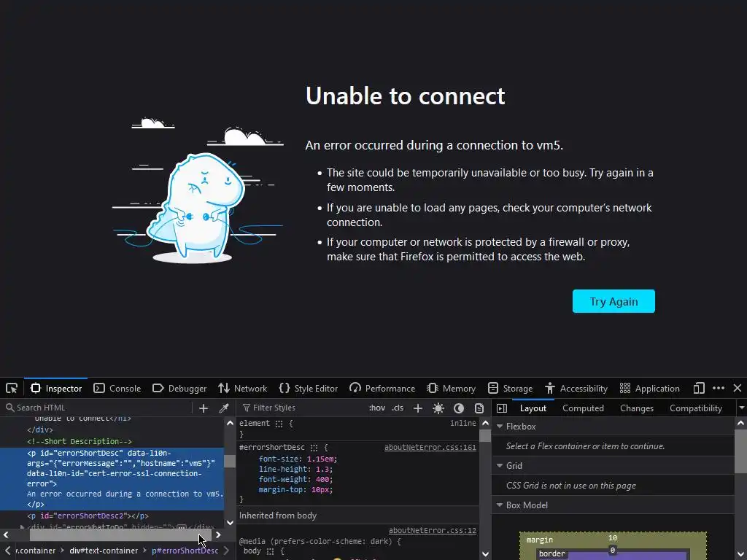The width and height of the screenshot is (747, 560).
Task: Open the Debugger tab
Action: [x=179, y=389]
